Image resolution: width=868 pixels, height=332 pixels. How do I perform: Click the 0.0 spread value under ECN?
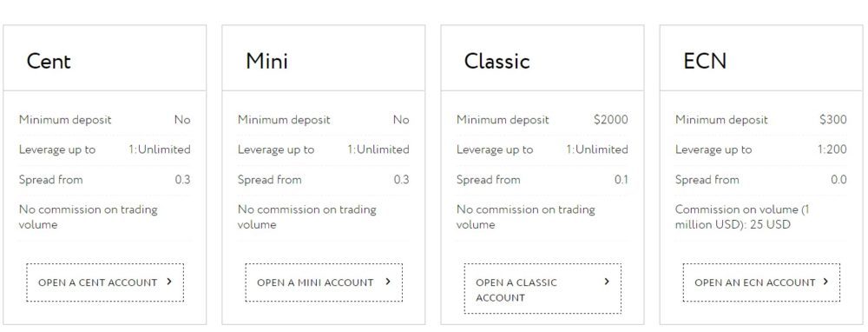tap(838, 180)
